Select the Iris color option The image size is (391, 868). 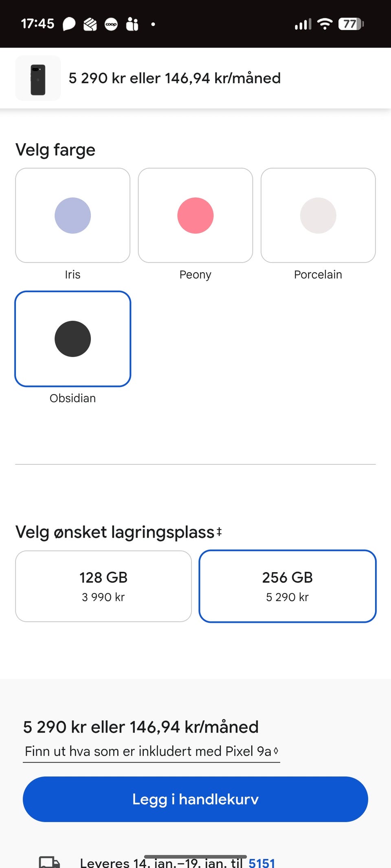(72, 216)
